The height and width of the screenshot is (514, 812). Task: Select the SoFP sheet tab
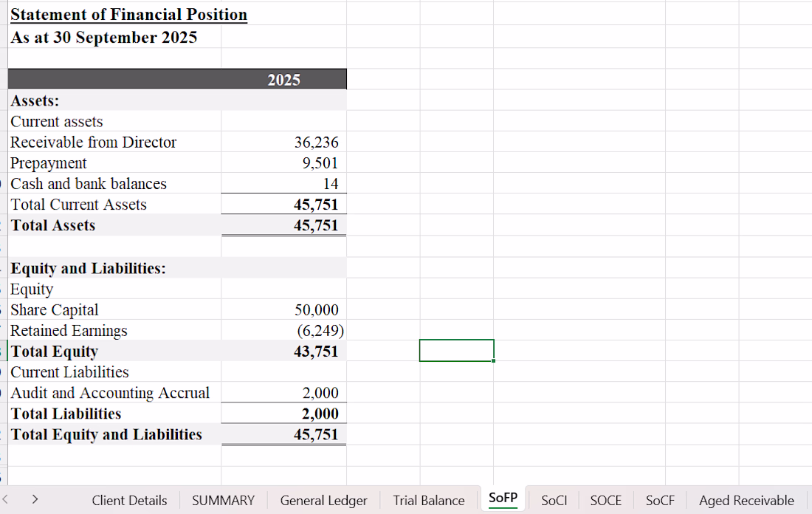point(503,498)
